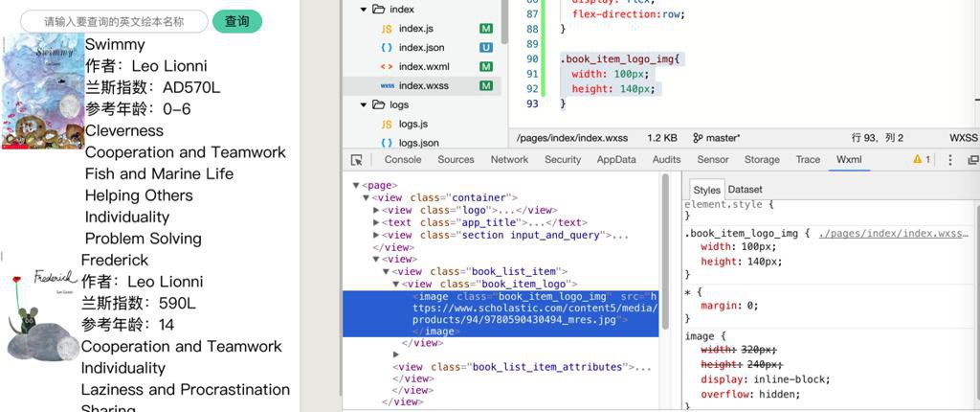Click the element inspector picker icon
Image resolution: width=980 pixels, height=412 pixels.
(x=357, y=160)
